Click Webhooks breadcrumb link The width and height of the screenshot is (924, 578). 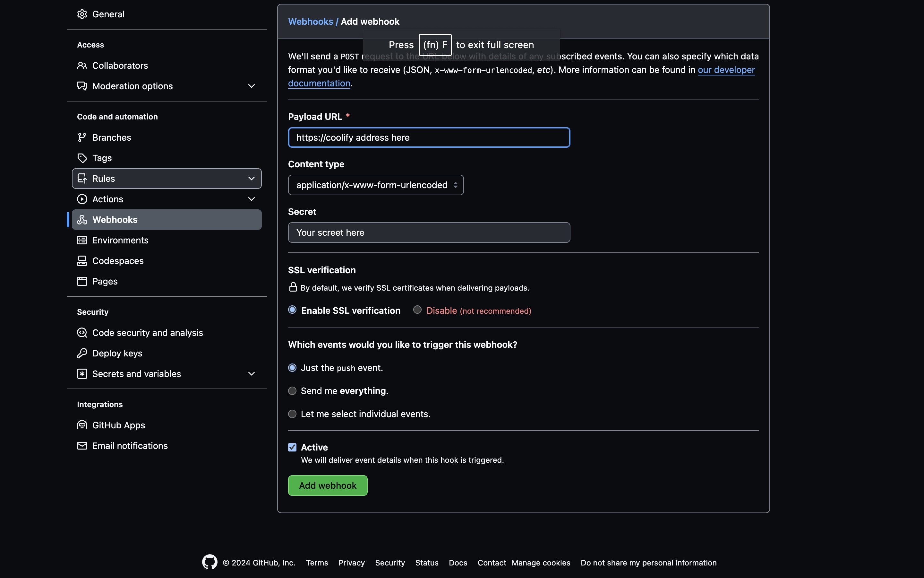coord(311,22)
